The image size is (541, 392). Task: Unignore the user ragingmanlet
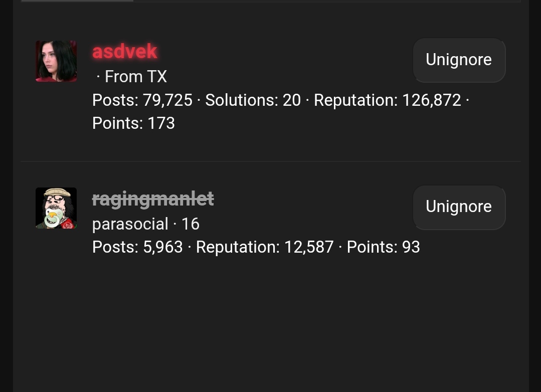[x=458, y=207]
